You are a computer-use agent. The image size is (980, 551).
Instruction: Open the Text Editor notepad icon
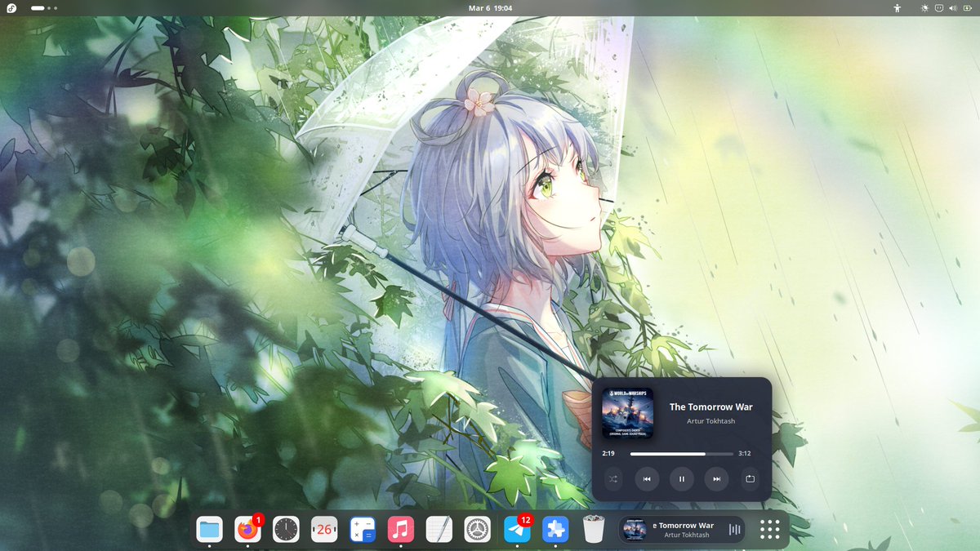[x=439, y=530]
